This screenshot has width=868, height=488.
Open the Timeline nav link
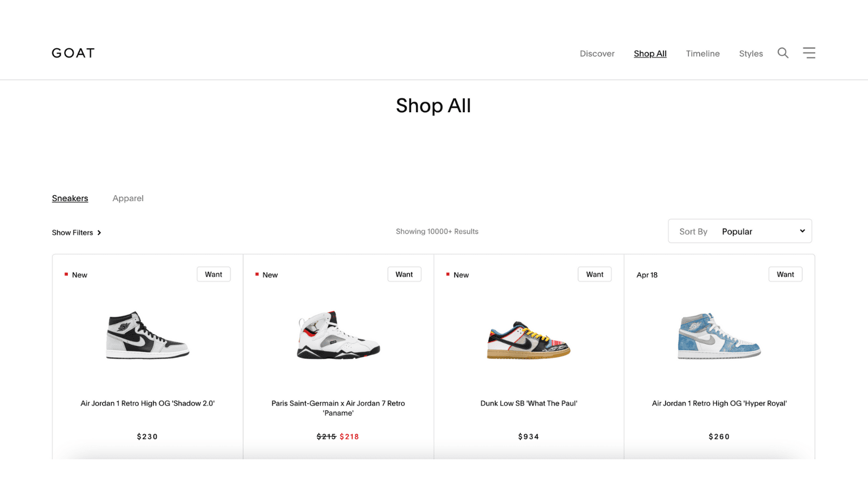pos(703,54)
